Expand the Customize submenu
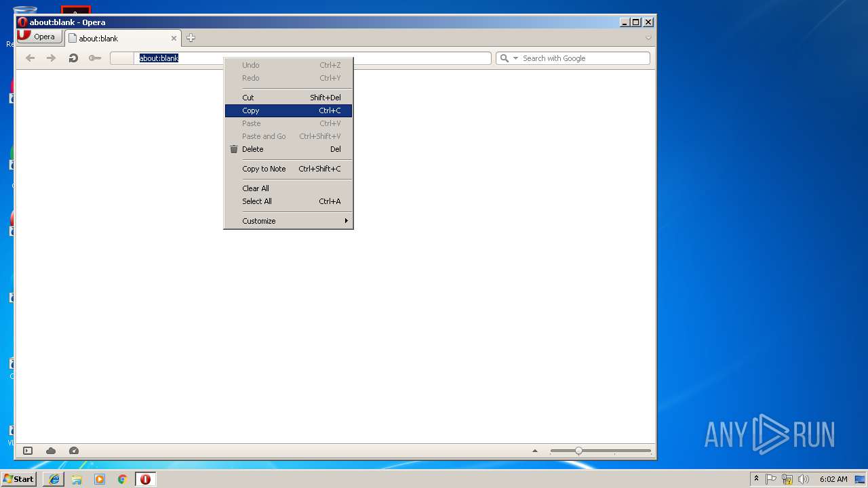Image resolution: width=868 pixels, height=488 pixels. click(288, 221)
